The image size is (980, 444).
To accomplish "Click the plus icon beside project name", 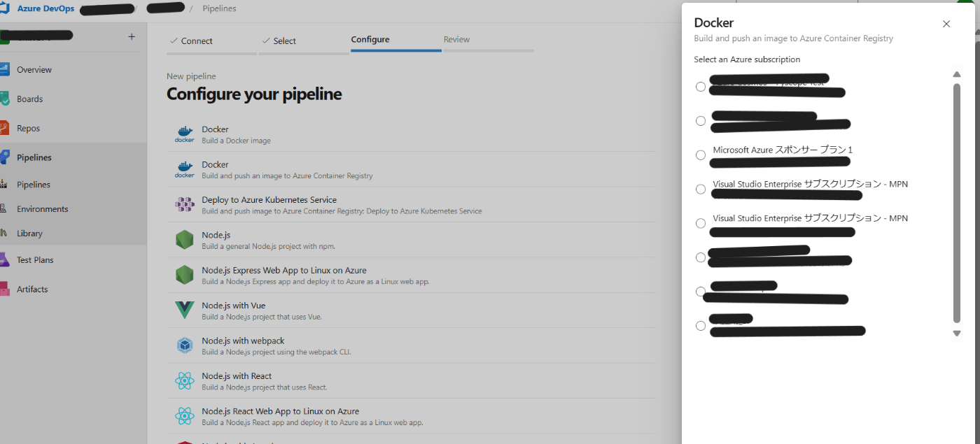I will click(132, 36).
